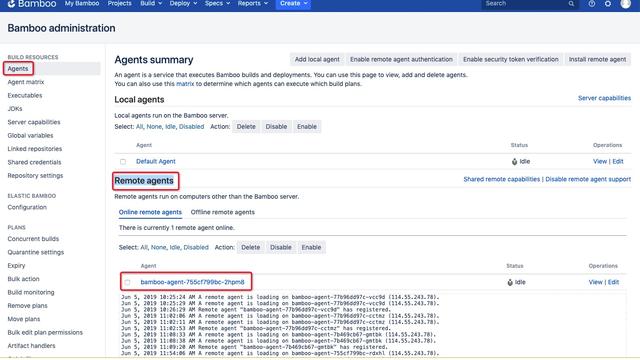Open Agent matrix in sidebar

pos(26,82)
